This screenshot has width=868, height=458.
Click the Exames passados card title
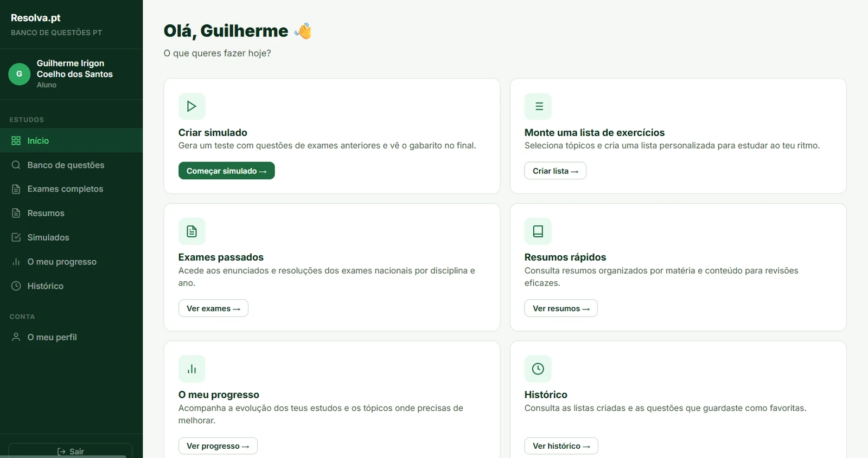(221, 257)
